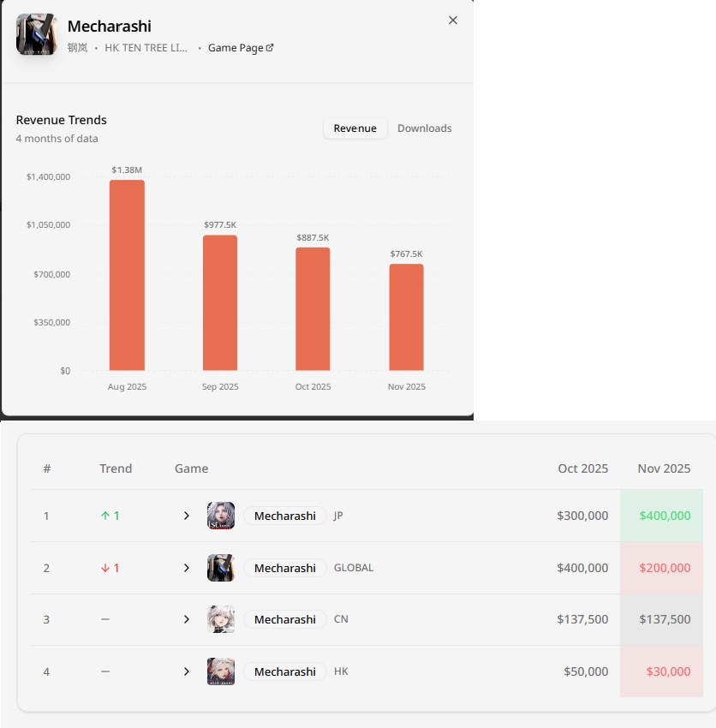Viewport: 716px width, 728px height.
Task: Click the $137,500 Nov 2025 cell for CN
Action: click(661, 619)
